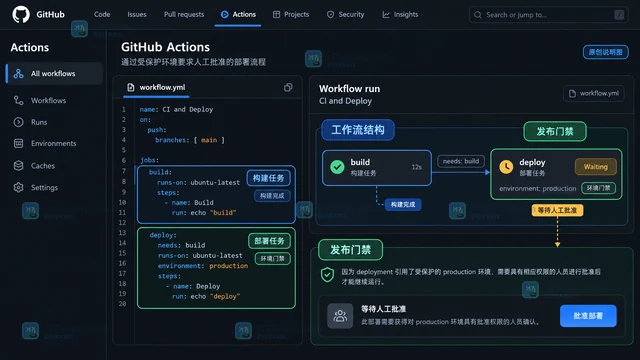Click the reviewers people icon
This screenshot has height=360, width=640.
(340, 316)
